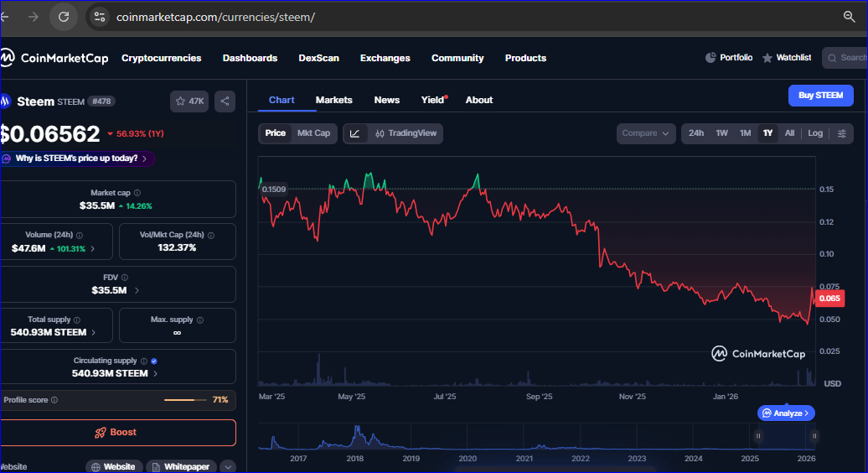The image size is (868, 473).
Task: Click Market cap info icon
Action: pyautogui.click(x=137, y=193)
